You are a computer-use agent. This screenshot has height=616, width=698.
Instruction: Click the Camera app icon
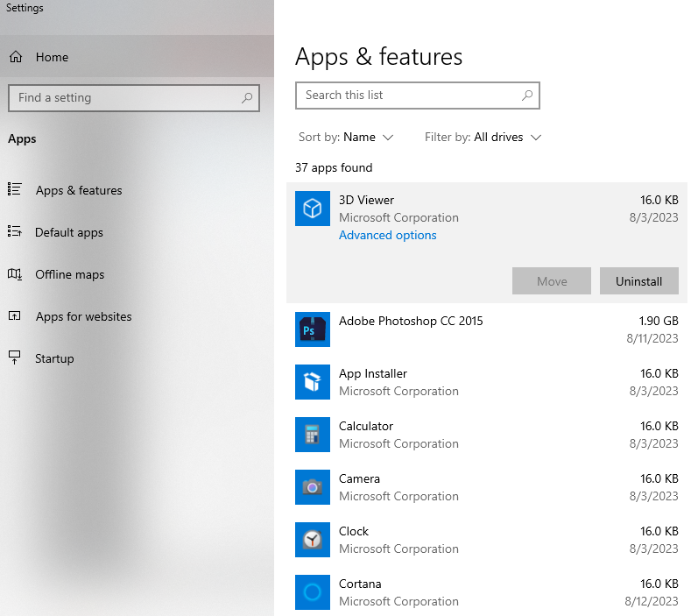313,487
